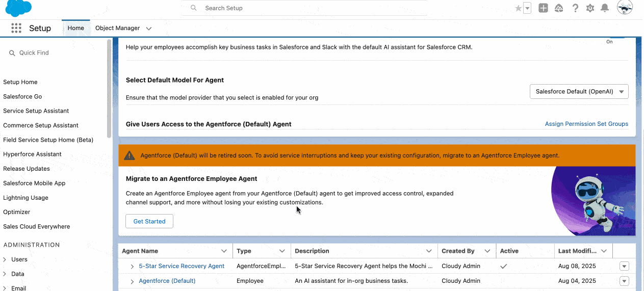Viewport: 644px width, 291px height.
Task: Switch to the Object Manager tab
Action: [117, 28]
